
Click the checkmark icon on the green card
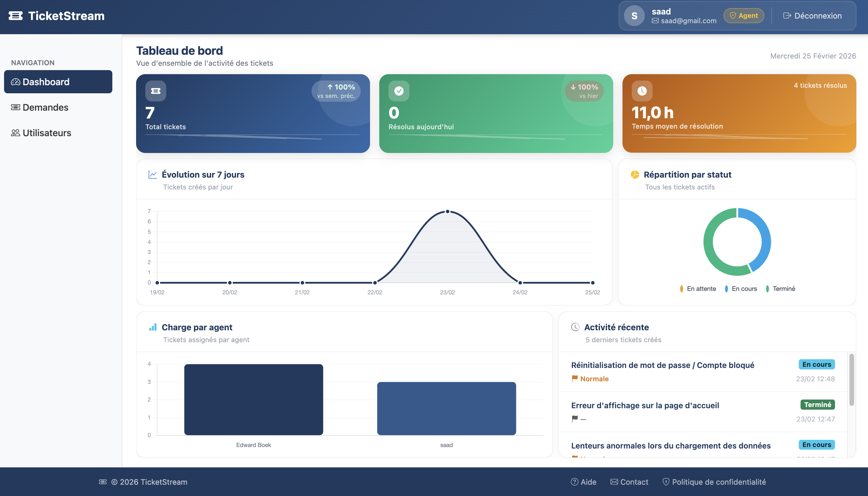tap(398, 91)
